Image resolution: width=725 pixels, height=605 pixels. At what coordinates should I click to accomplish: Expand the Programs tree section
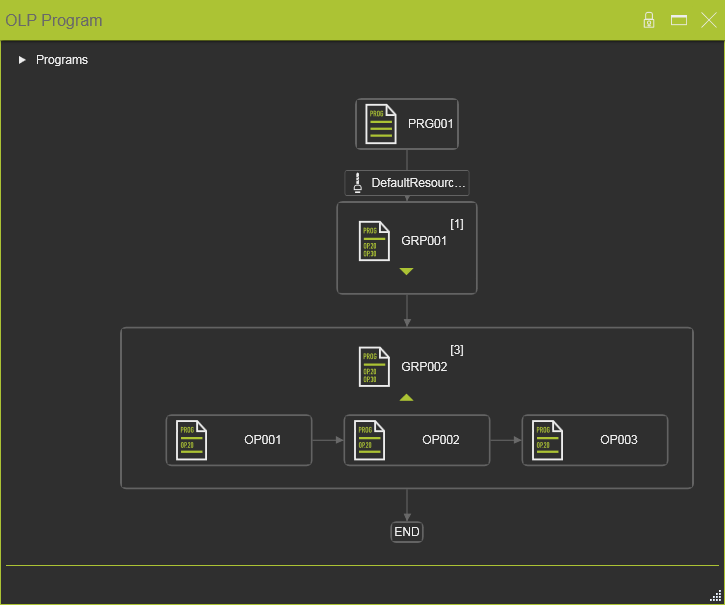23,60
